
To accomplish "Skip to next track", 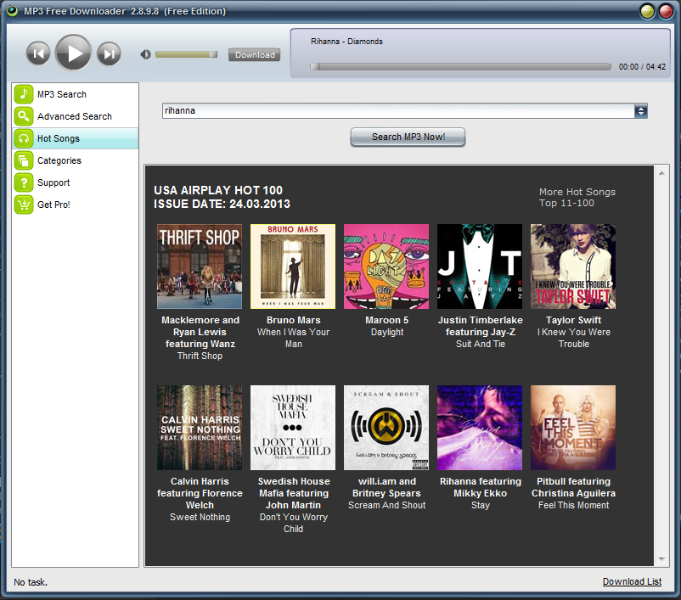I will point(109,53).
